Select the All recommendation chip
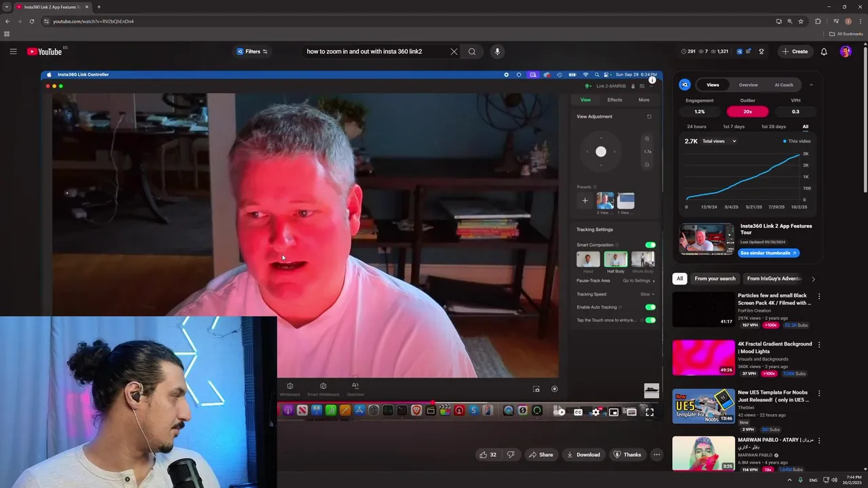The height and width of the screenshot is (488, 868). pos(679,279)
